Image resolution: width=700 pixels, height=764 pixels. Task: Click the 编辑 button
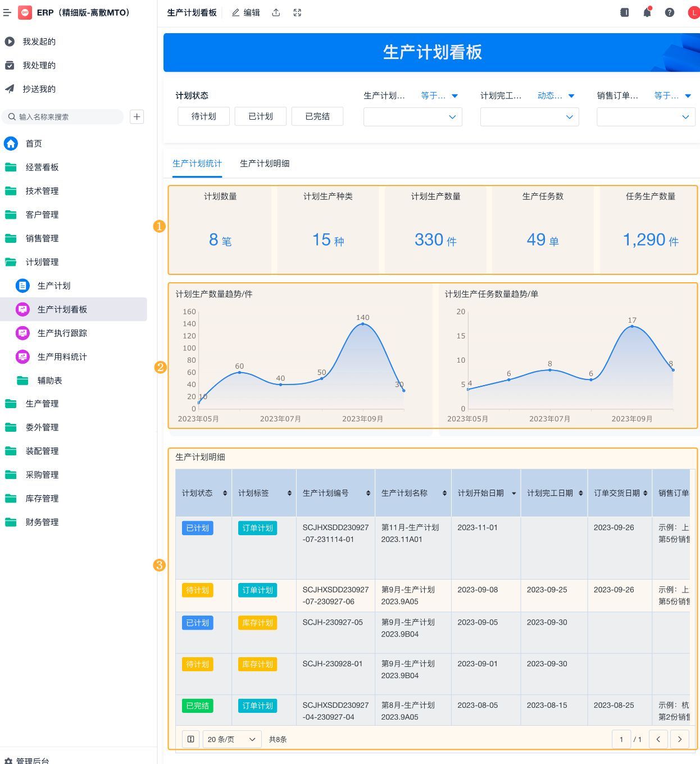246,12
